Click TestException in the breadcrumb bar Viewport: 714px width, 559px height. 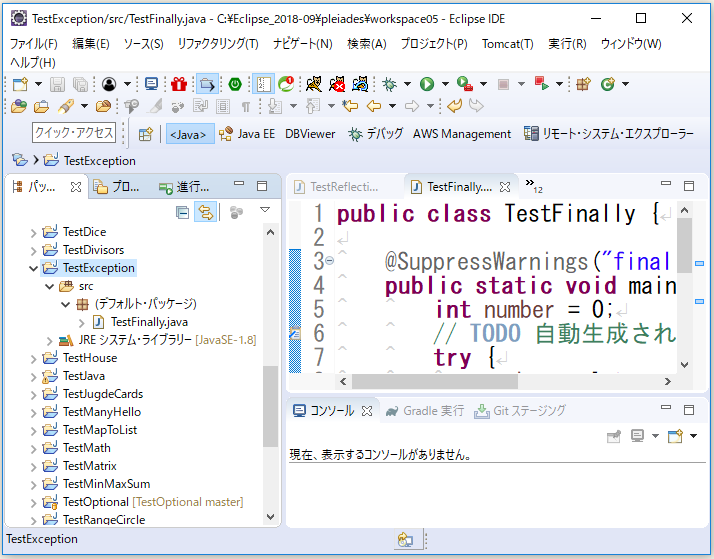pyautogui.click(x=100, y=161)
